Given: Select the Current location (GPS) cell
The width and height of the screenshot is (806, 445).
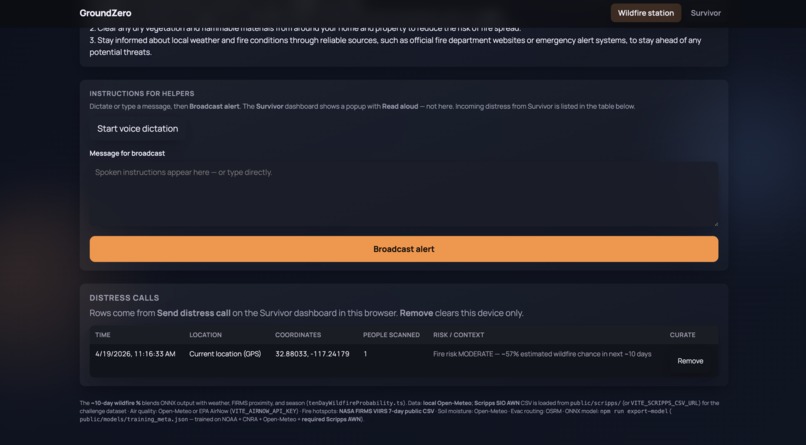Looking at the screenshot, I should [x=225, y=354].
